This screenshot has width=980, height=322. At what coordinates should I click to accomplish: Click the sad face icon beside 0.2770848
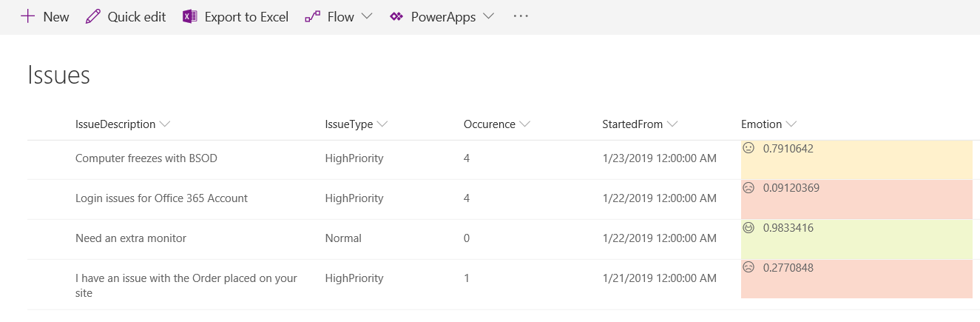pyautogui.click(x=748, y=268)
